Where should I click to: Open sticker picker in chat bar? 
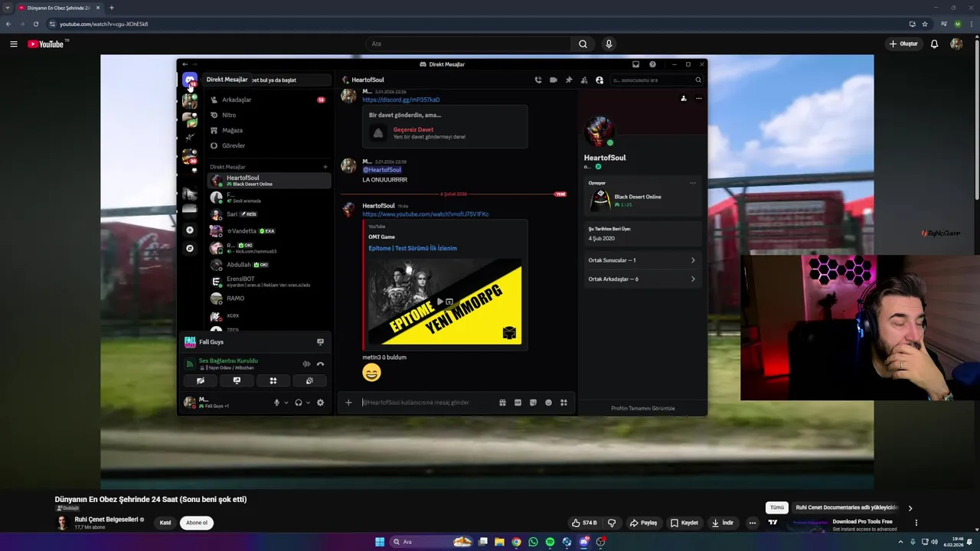click(x=533, y=403)
